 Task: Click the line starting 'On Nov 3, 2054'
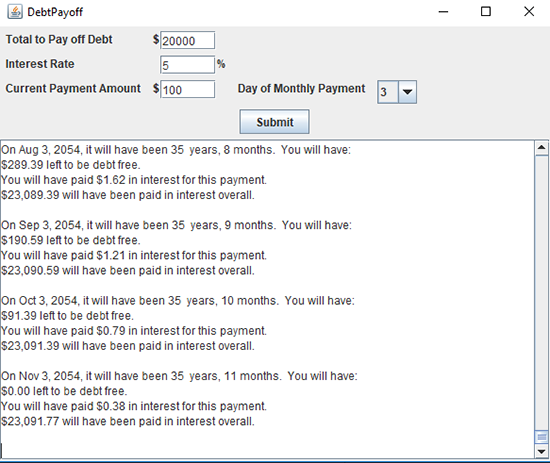coord(179,376)
